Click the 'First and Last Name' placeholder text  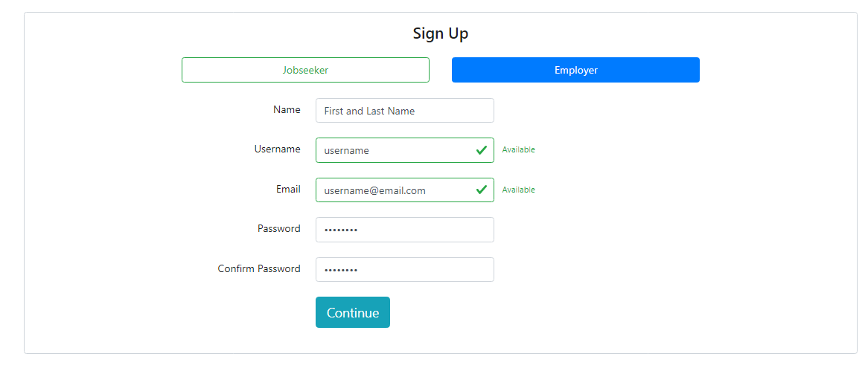click(x=369, y=111)
